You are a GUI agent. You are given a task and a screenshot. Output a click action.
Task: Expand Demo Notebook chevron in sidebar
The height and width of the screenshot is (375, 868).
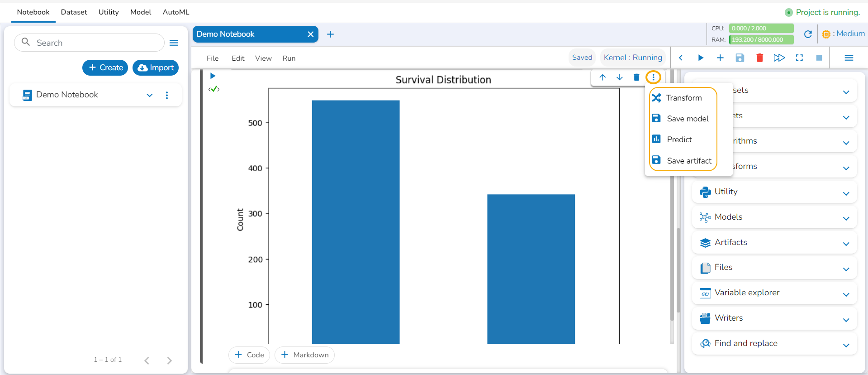(x=150, y=95)
